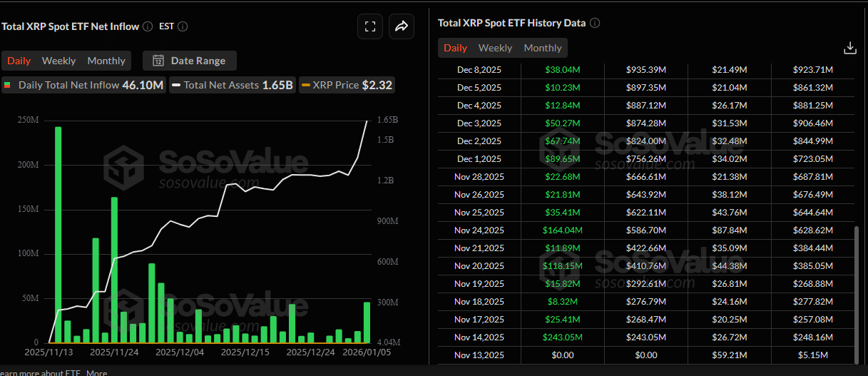Viewport: 868px width, 376px height.
Task: Click the fullscreen chart icon
Action: (x=369, y=26)
